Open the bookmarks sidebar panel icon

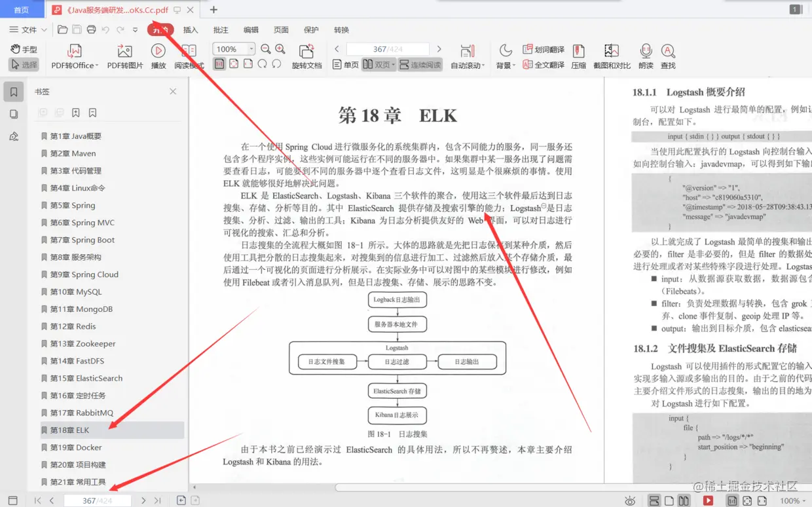[x=14, y=92]
